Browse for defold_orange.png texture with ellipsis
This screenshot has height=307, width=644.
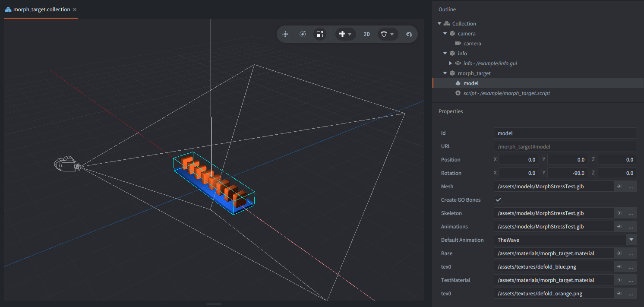(631, 294)
